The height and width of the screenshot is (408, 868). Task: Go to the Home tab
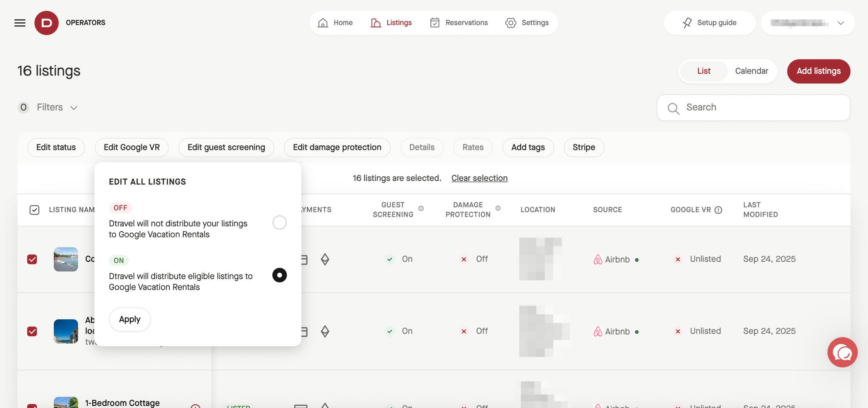coord(335,23)
